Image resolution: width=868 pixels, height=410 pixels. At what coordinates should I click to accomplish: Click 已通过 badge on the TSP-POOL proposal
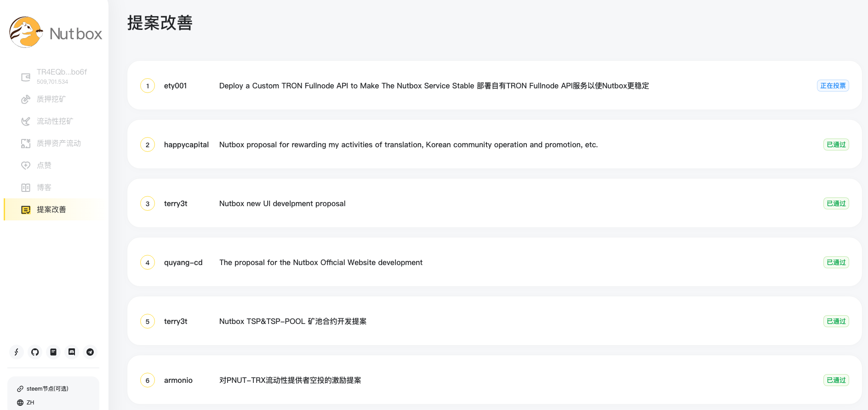click(x=836, y=321)
